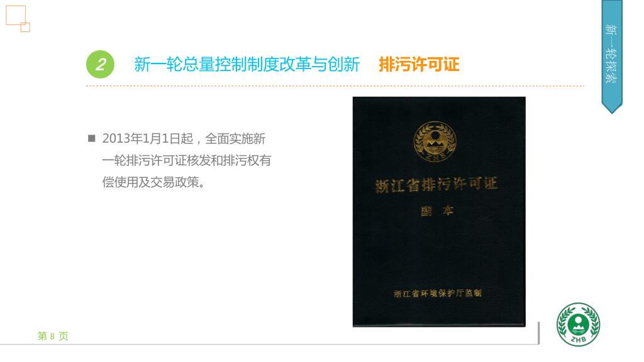Click the gold text 浙江省排污许可证 on cover
Screen dimensions: 644x362
click(436, 185)
